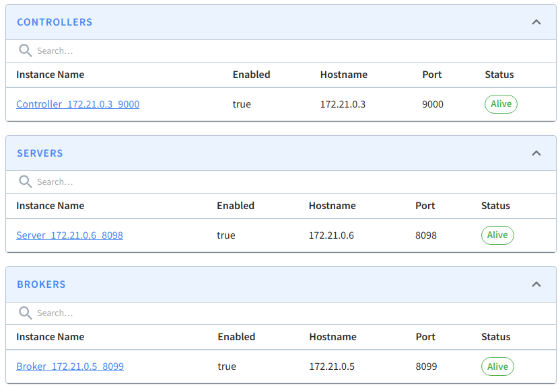Click the BROKERS section title
560x392 pixels.
pyautogui.click(x=42, y=284)
